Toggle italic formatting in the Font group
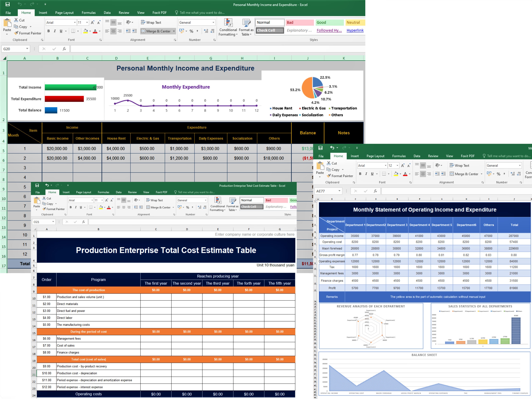 pos(55,31)
